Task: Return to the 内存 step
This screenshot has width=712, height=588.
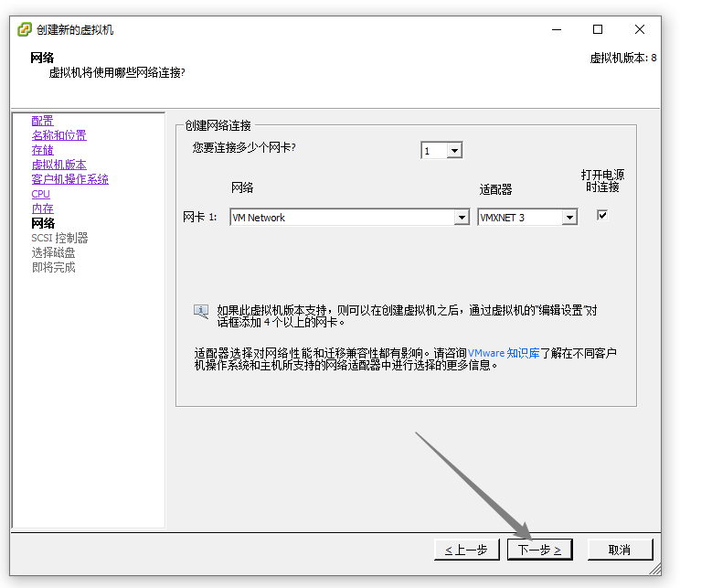Action: (x=43, y=208)
